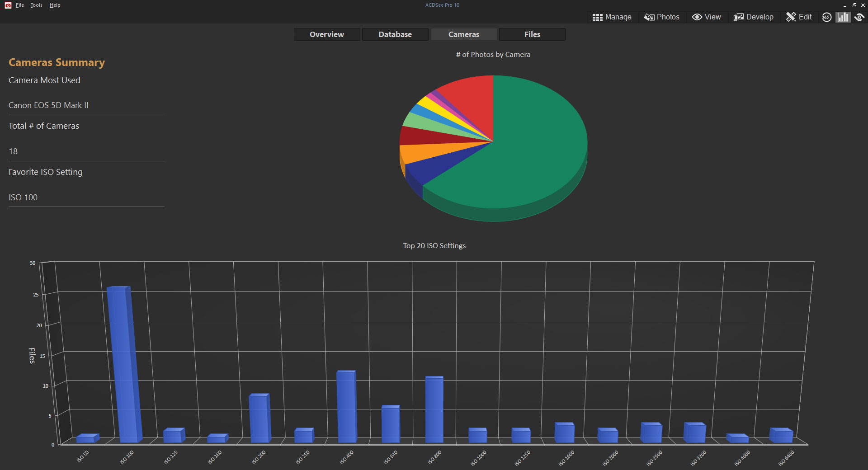Click the ISO 2500 bar

(x=651, y=432)
